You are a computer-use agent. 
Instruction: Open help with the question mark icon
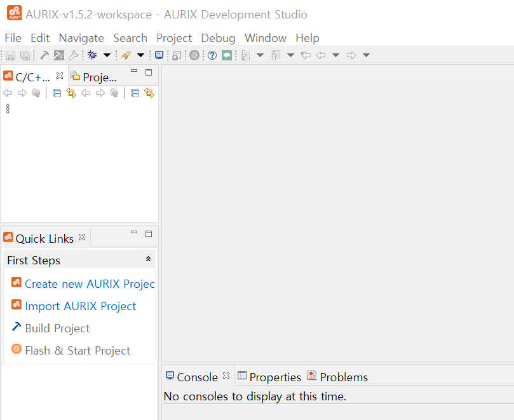tap(212, 55)
